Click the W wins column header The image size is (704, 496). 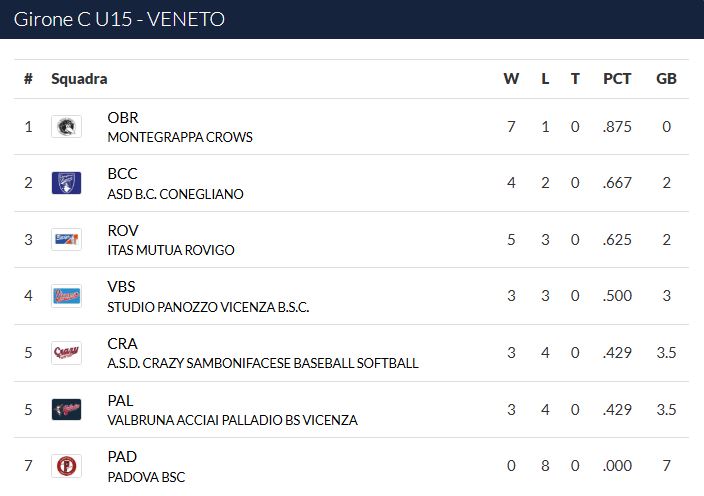(x=511, y=79)
